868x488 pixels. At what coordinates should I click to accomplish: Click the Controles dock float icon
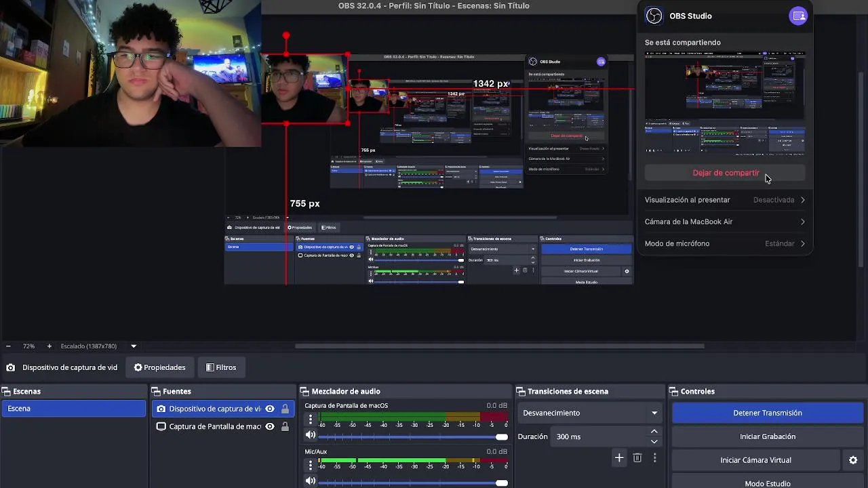(673, 391)
